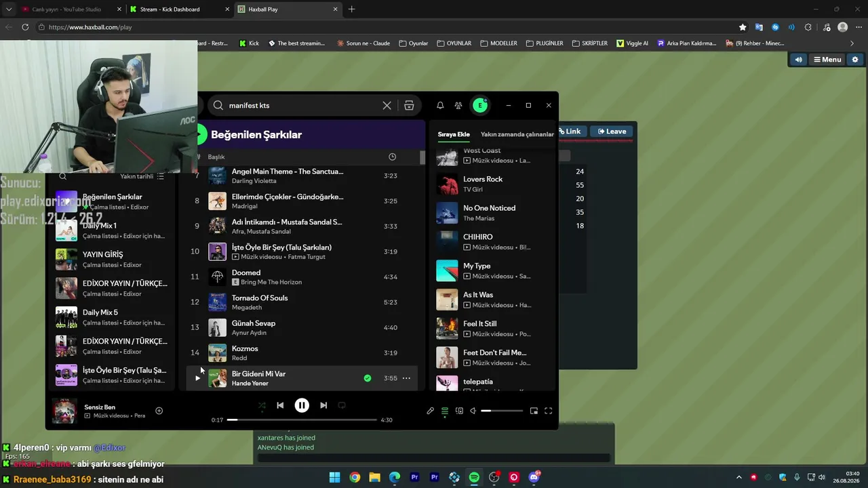Mute Spotify with the volume speaker icon
This screenshot has height=488, width=868.
(473, 411)
